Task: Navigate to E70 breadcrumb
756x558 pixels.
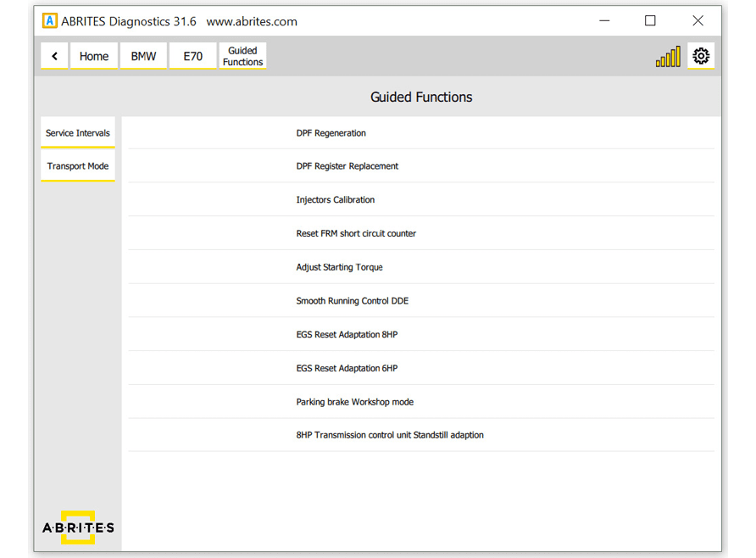Action: pyautogui.click(x=192, y=56)
